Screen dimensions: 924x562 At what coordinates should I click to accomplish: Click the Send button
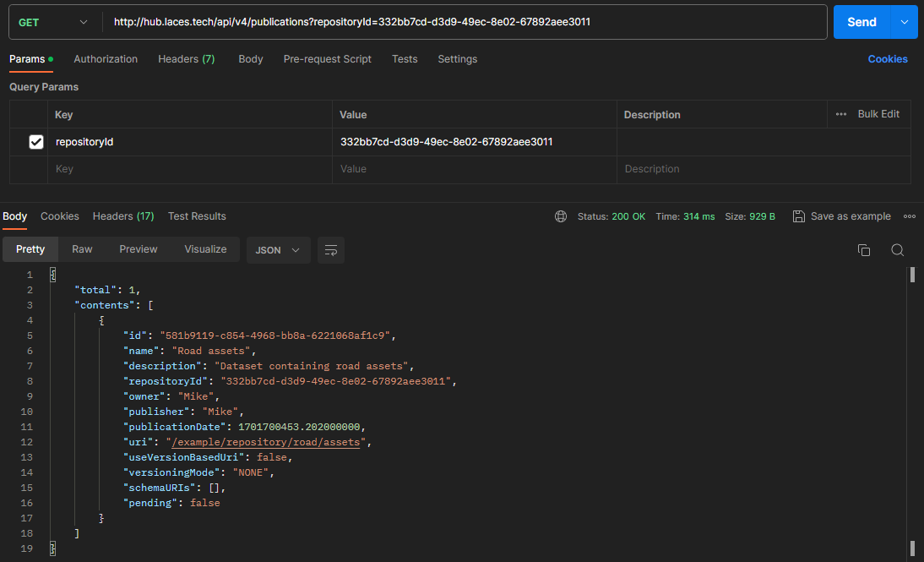tap(861, 22)
